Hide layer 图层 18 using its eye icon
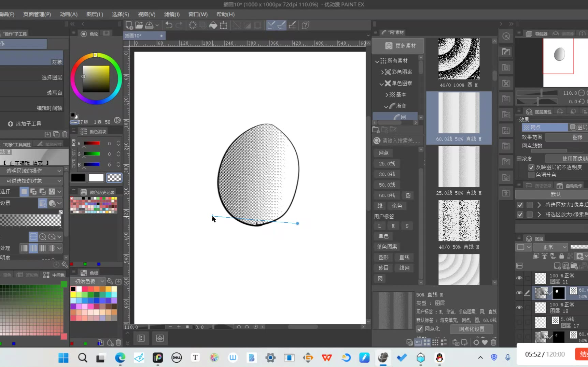 (519, 307)
